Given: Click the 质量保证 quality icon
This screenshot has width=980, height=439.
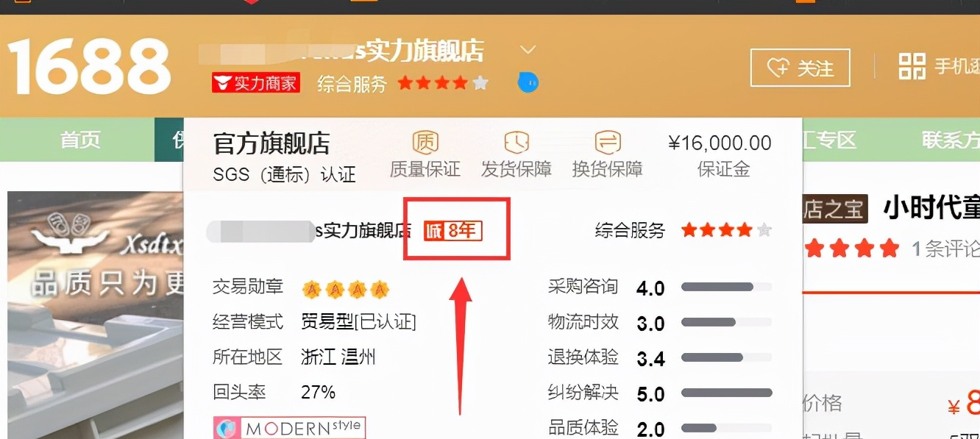Looking at the screenshot, I should point(425,142).
